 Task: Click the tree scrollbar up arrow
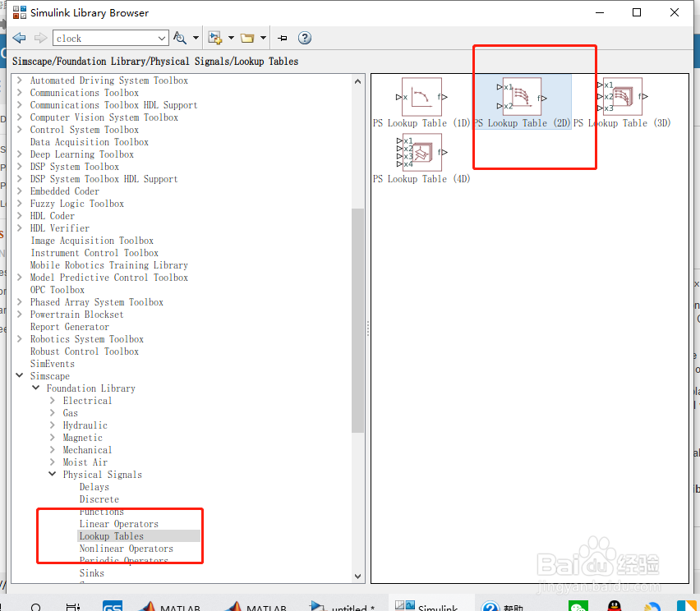point(357,81)
